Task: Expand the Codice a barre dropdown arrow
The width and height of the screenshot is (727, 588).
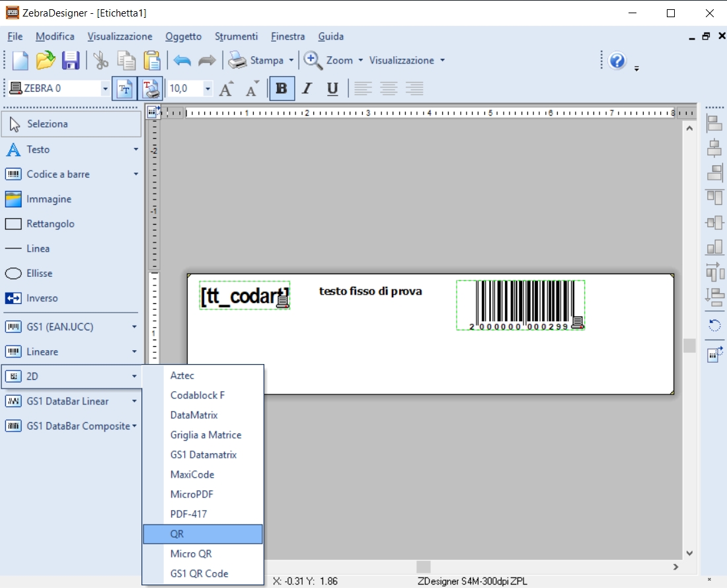Action: coord(135,174)
